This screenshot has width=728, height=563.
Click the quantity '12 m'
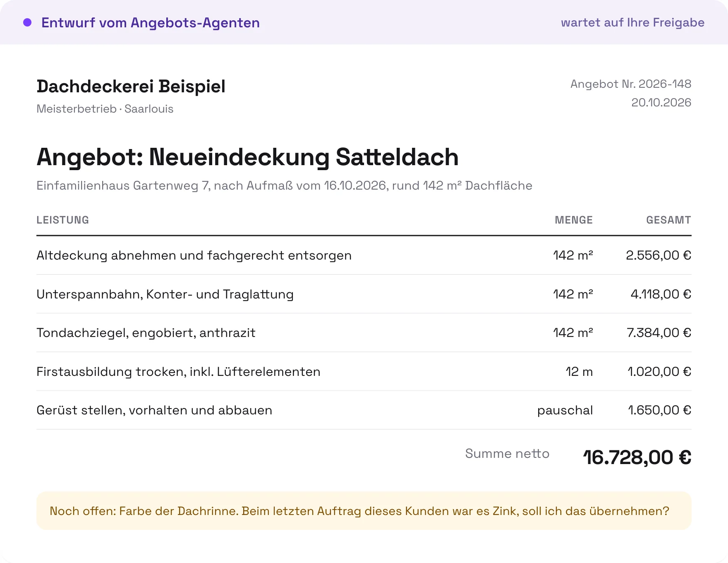(579, 372)
